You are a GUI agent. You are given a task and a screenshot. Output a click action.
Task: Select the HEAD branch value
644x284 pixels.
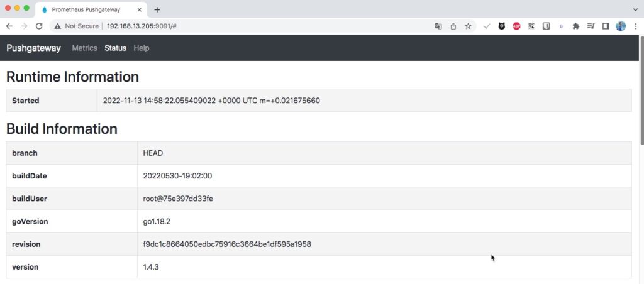153,153
